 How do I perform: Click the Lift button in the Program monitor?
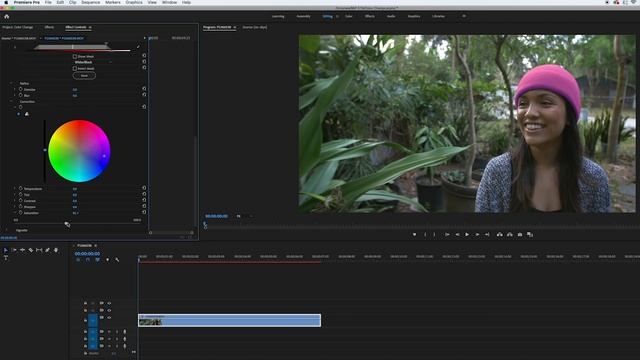pyautogui.click(x=499, y=235)
